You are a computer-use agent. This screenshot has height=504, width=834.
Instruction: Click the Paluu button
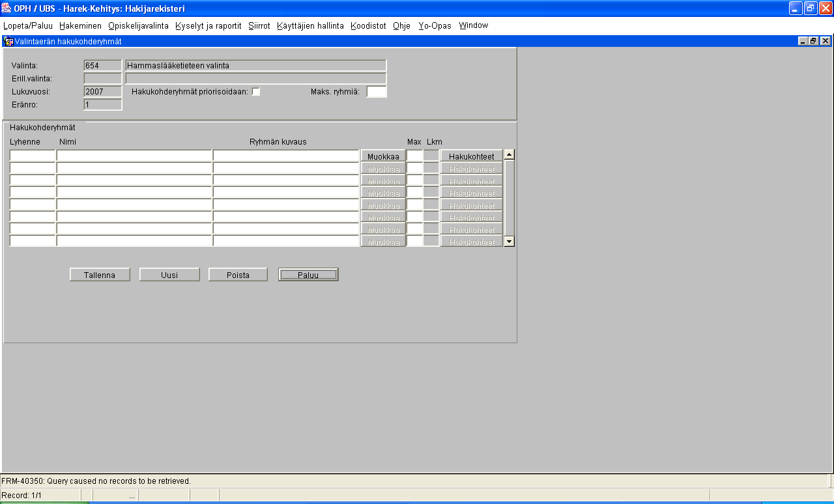coord(308,275)
